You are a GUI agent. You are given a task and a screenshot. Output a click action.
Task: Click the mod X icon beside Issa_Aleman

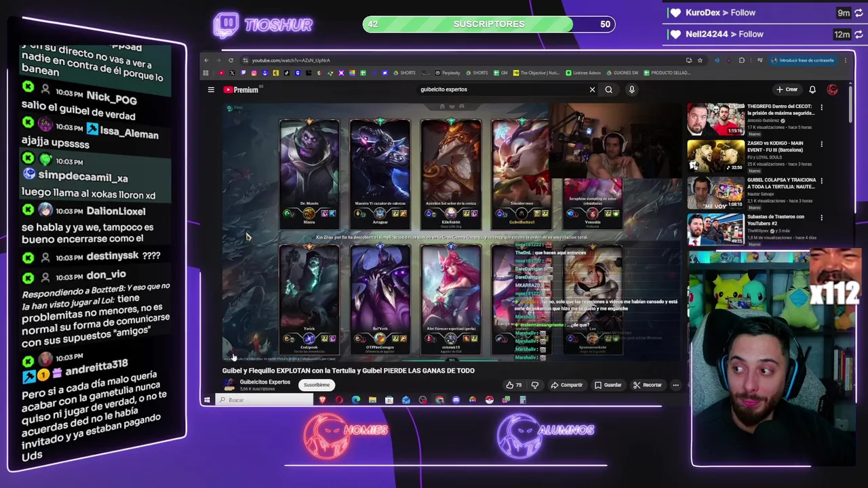click(28, 123)
